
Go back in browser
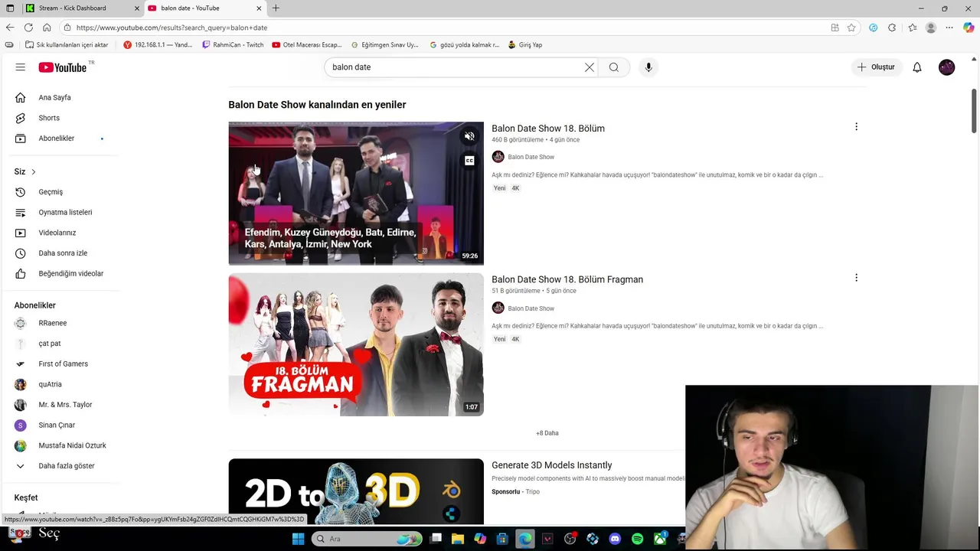[10, 28]
